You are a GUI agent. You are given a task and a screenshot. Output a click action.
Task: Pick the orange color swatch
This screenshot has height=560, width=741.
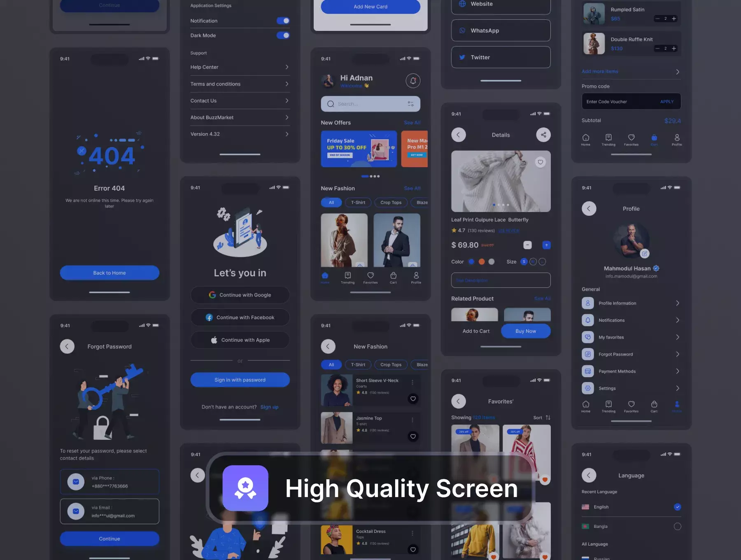pyautogui.click(x=481, y=261)
